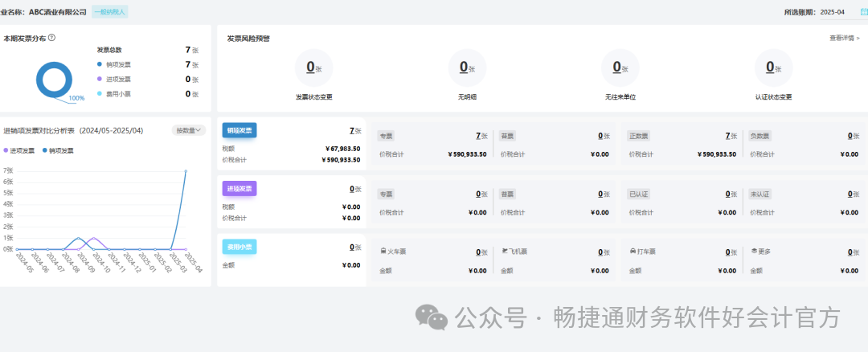Click the 更多 icon in expense tickets

[x=754, y=252]
